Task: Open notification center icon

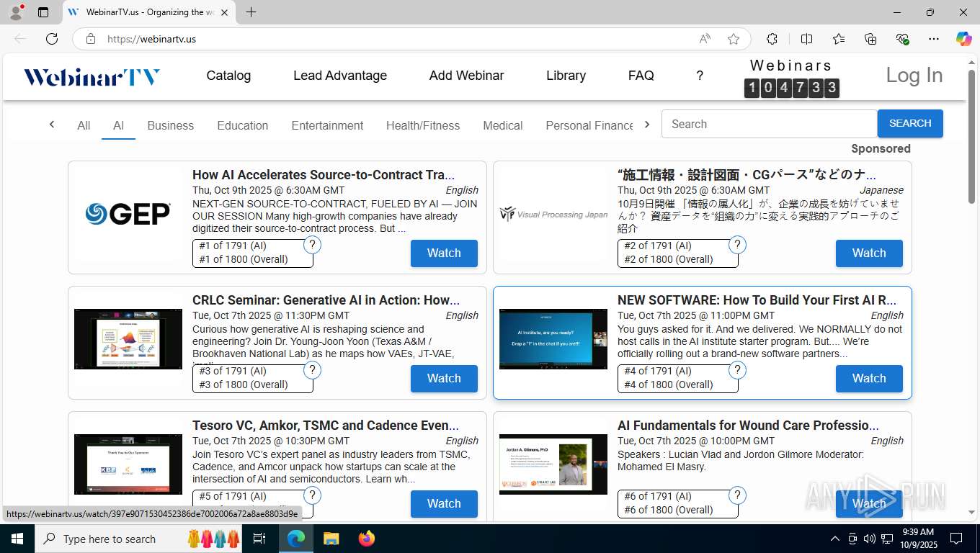Action: (956, 539)
